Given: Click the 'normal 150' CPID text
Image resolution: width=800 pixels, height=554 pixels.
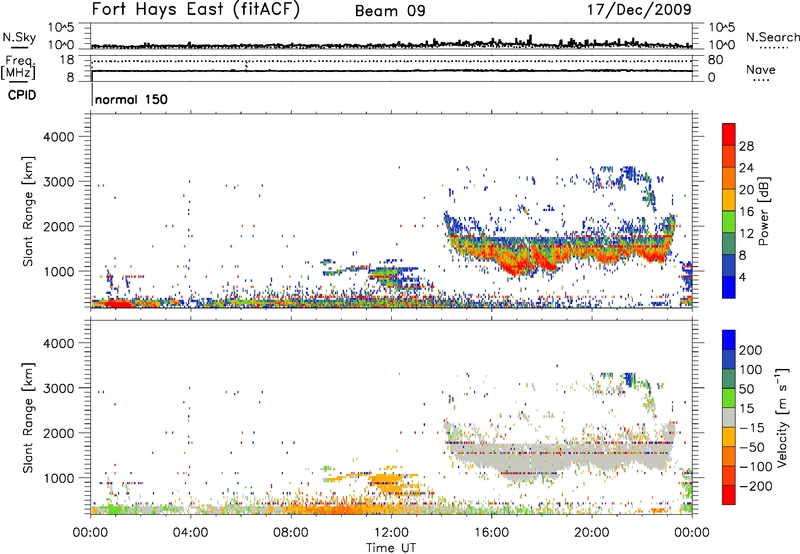Looking at the screenshot, I should [131, 99].
